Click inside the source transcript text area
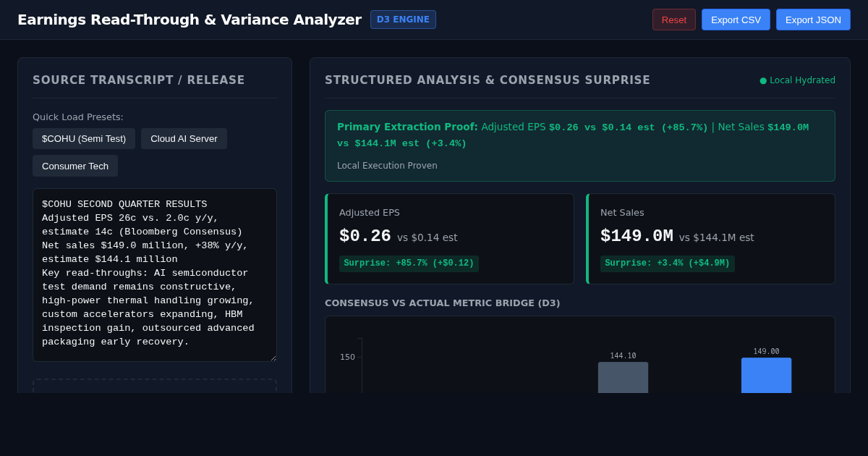 [155, 275]
